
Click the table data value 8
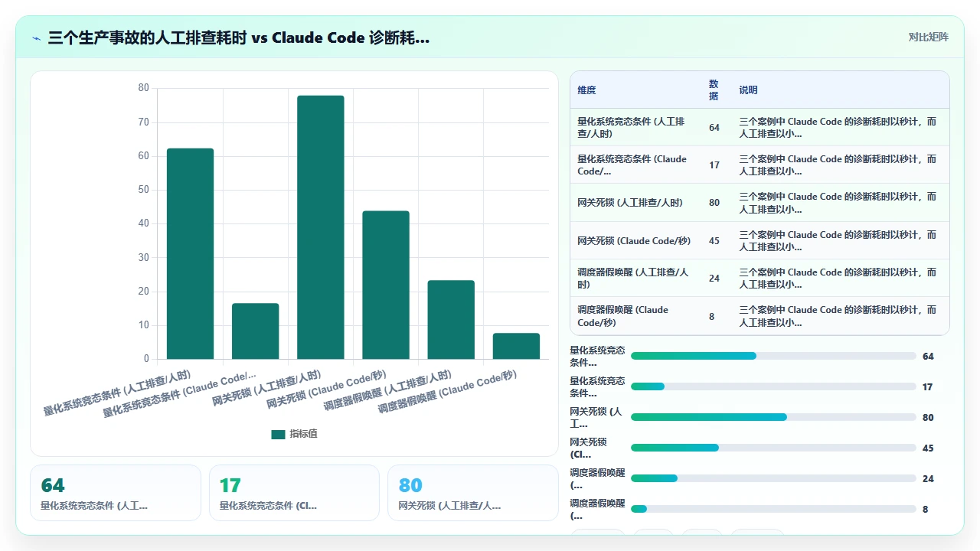tap(711, 316)
